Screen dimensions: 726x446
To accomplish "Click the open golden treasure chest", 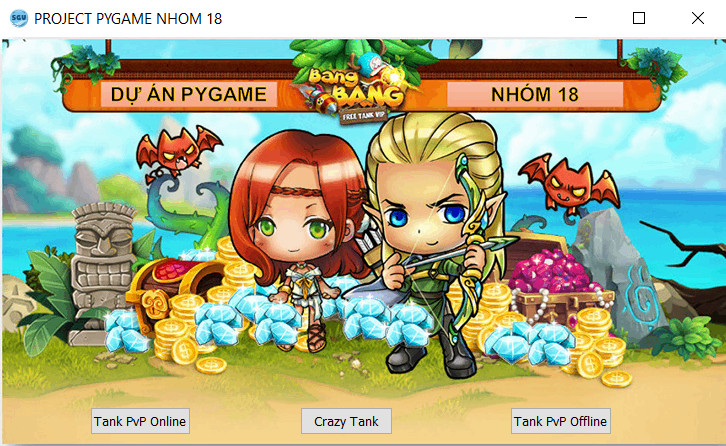I will coord(176,289).
